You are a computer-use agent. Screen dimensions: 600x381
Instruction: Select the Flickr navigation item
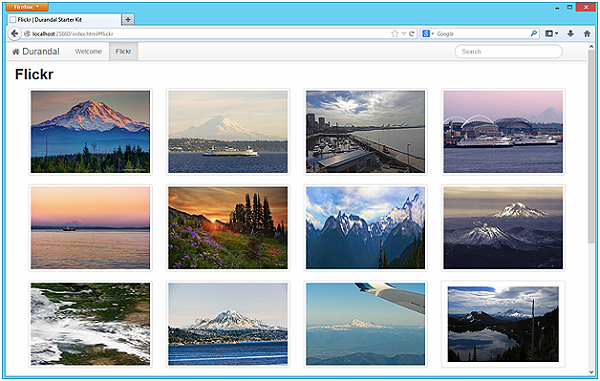123,51
